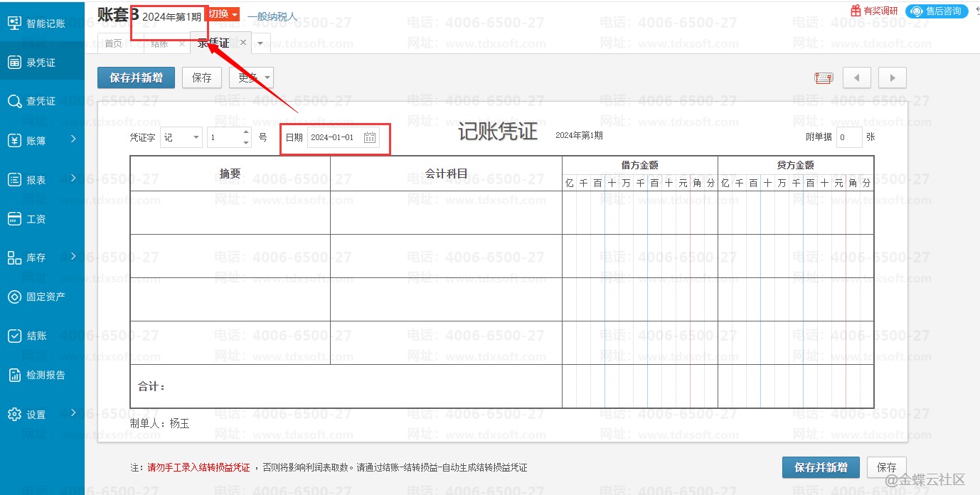Open the 凭证字 记 dropdown
The image size is (980, 495).
[181, 137]
